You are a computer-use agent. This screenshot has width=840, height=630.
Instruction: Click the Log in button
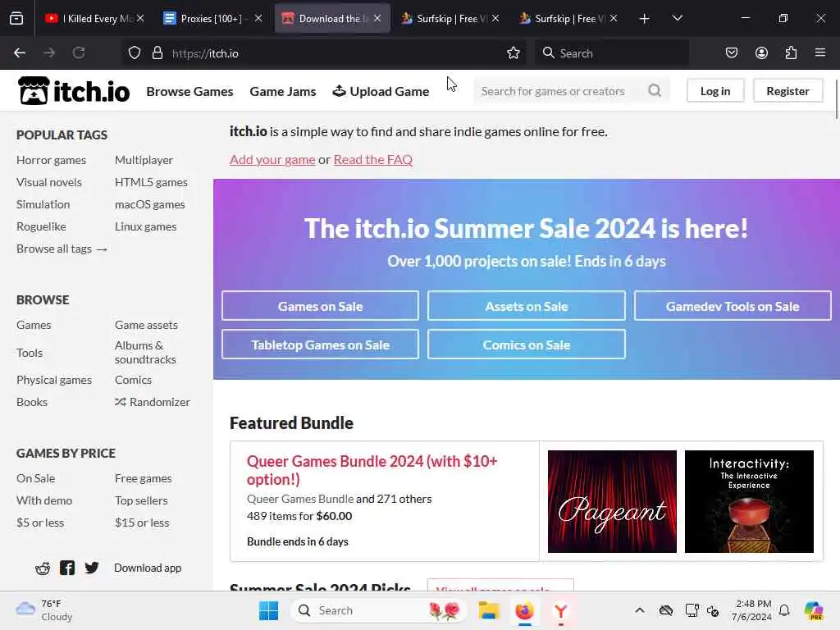click(x=715, y=91)
